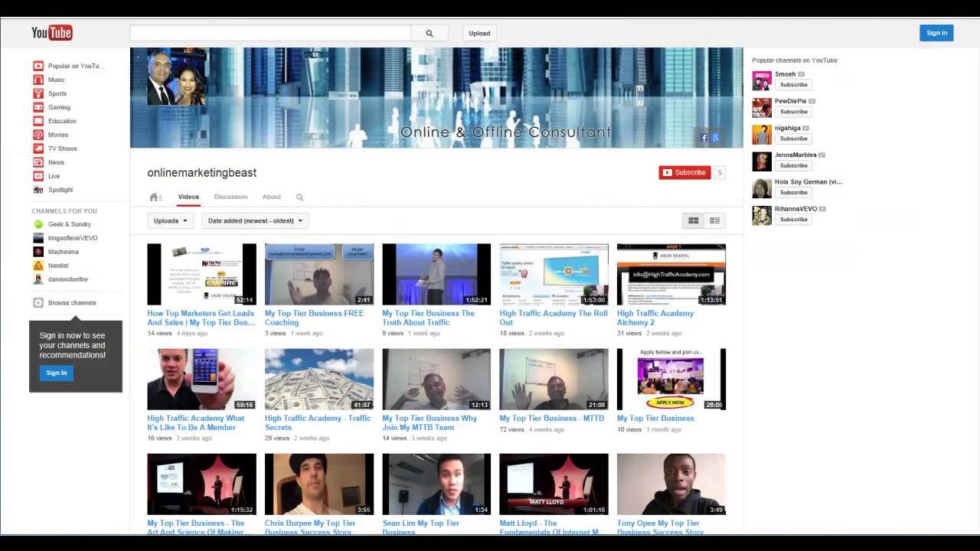The height and width of the screenshot is (551, 980).
Task: Switch to grid view
Action: [x=694, y=220]
